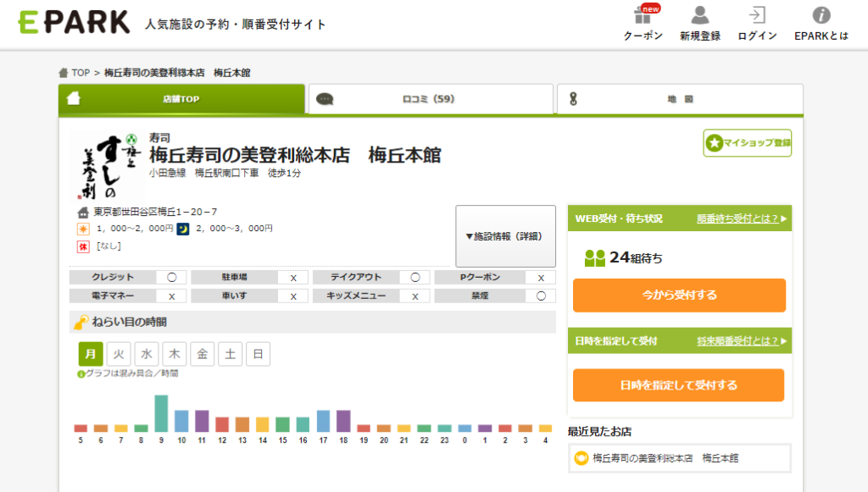The width and height of the screenshot is (868, 492).
Task: Select Saturday 土 day button
Action: 231,354
